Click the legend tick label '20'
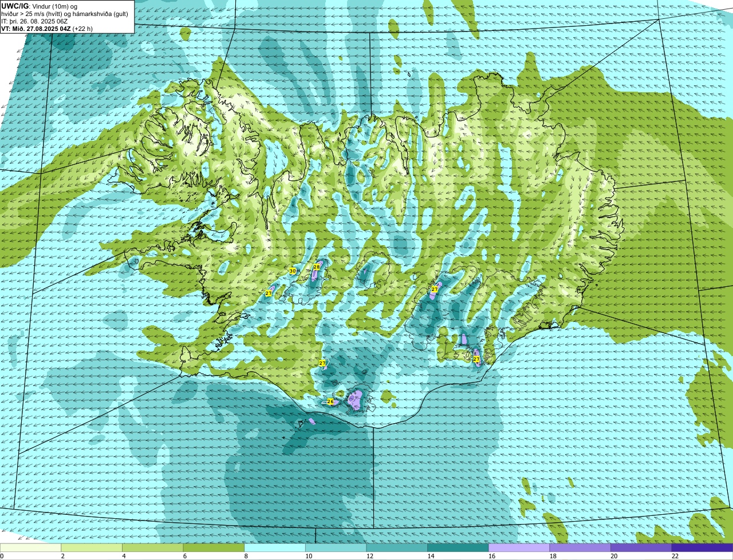 (x=614, y=556)
